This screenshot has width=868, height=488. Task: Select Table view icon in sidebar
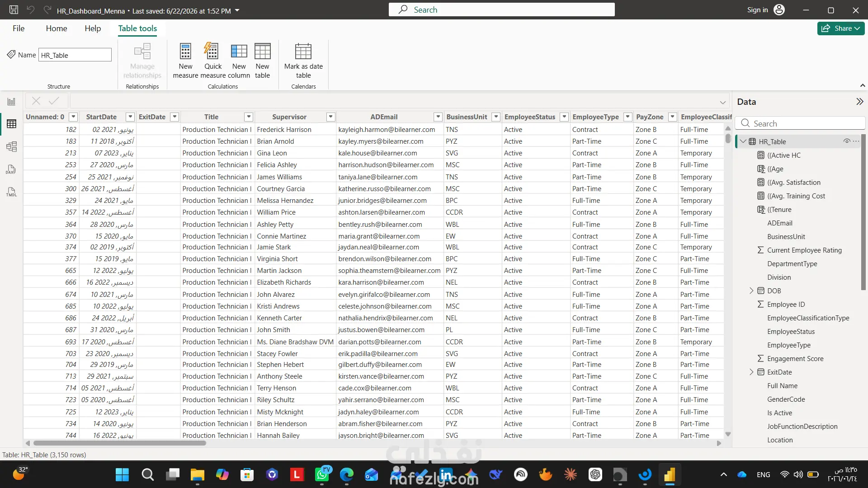[x=11, y=124]
